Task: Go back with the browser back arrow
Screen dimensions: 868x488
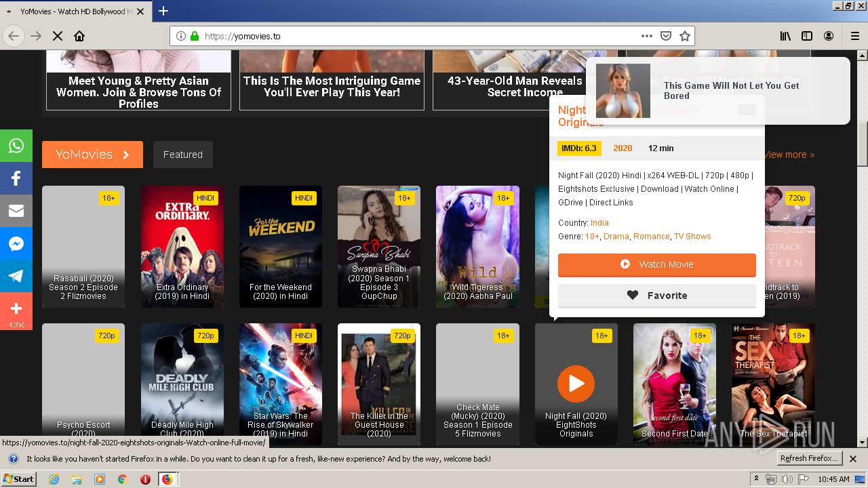Action: [14, 36]
